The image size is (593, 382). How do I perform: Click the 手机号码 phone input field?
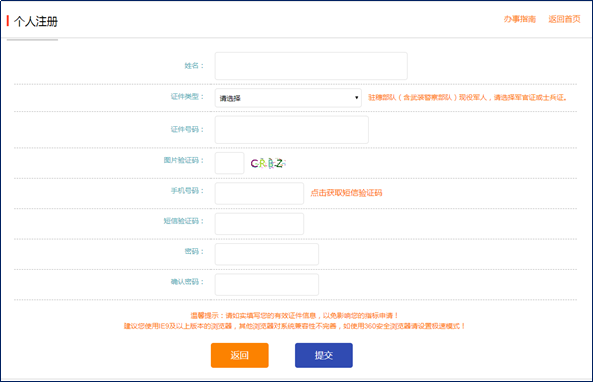coord(259,193)
